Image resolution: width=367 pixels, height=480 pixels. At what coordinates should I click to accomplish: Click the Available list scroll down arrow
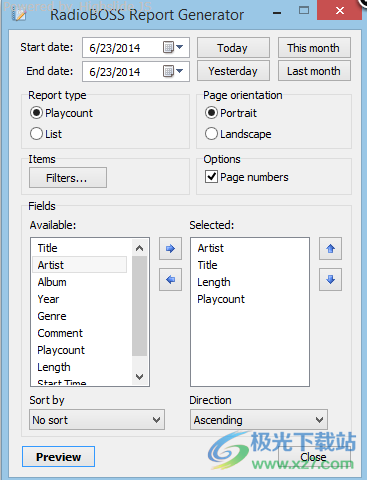pos(140,377)
